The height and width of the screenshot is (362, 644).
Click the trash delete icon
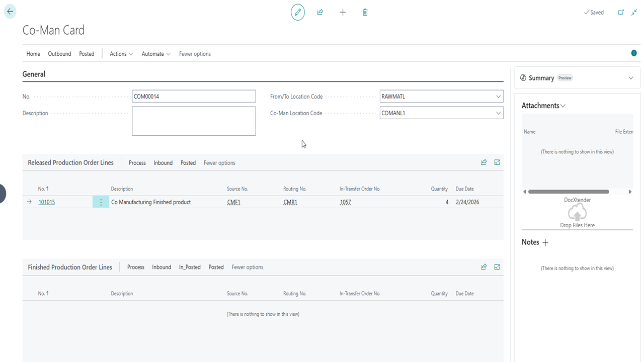[x=365, y=12]
